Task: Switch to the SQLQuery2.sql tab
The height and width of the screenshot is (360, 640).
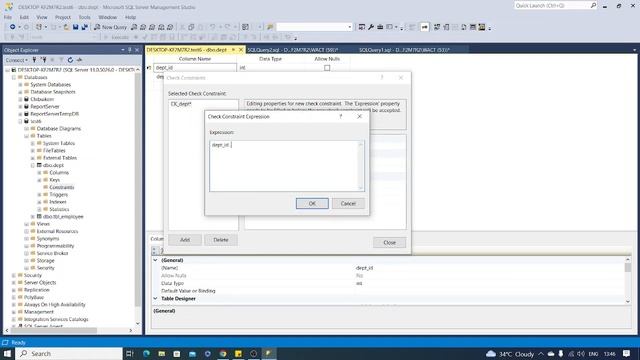Action: coord(293,50)
